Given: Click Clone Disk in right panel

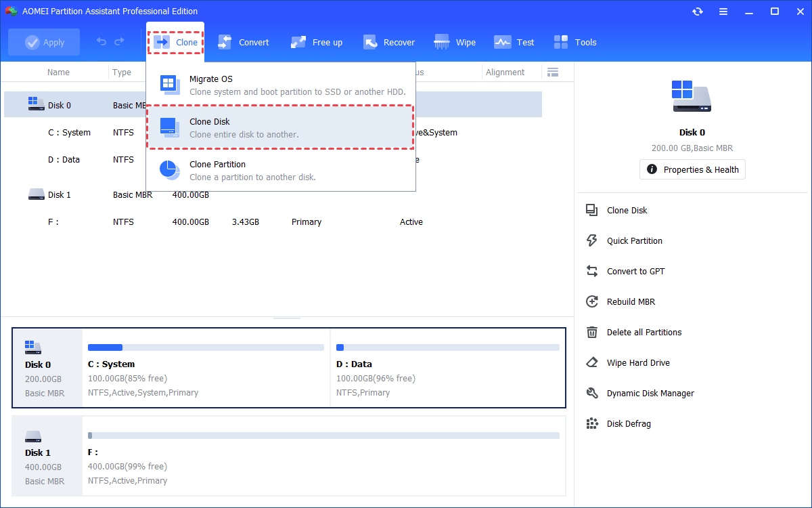Looking at the screenshot, I should [627, 211].
